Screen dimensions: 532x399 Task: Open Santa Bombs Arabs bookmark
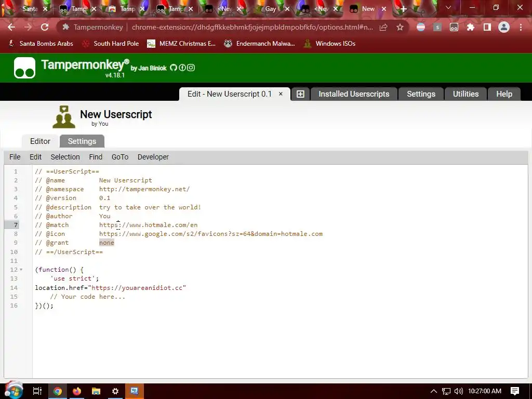[41, 44]
